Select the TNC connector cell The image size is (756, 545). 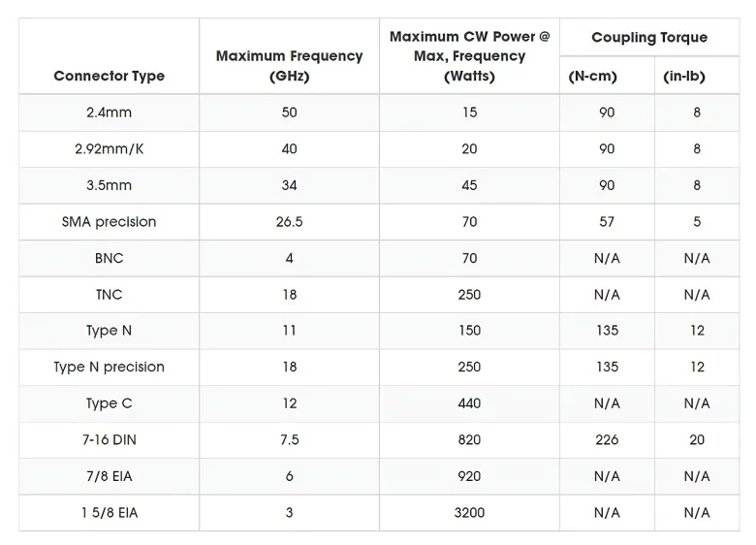(x=109, y=295)
